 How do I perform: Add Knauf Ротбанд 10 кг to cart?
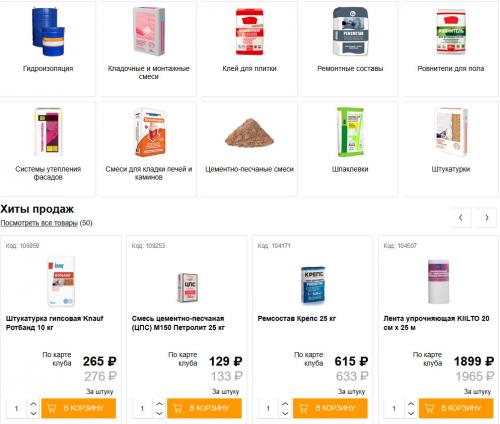coord(79,408)
